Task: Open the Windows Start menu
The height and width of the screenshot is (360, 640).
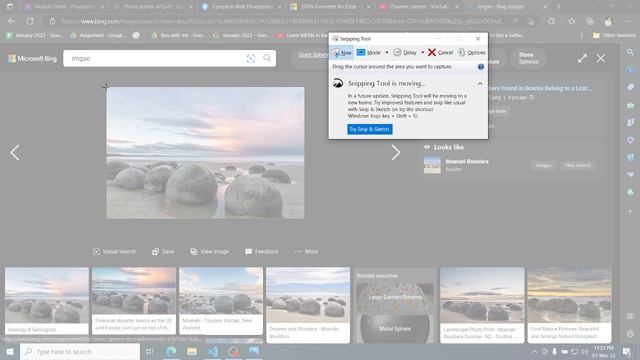Action: tap(10, 351)
